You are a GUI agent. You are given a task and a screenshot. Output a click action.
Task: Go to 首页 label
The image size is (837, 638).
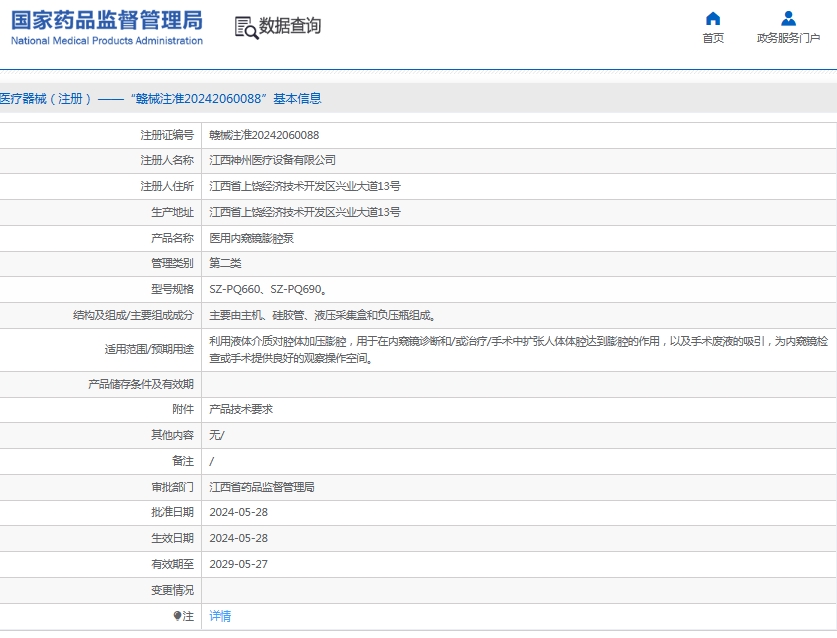tap(713, 38)
